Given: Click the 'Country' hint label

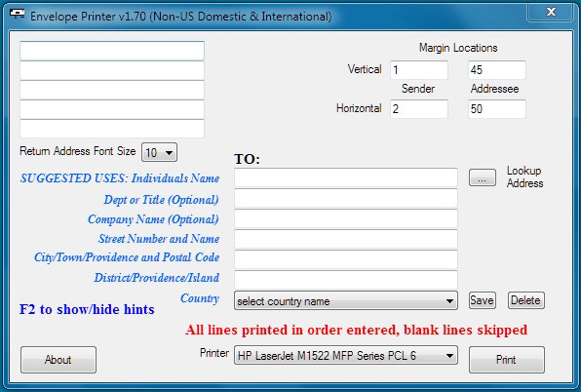Looking at the screenshot, I should (200, 298).
